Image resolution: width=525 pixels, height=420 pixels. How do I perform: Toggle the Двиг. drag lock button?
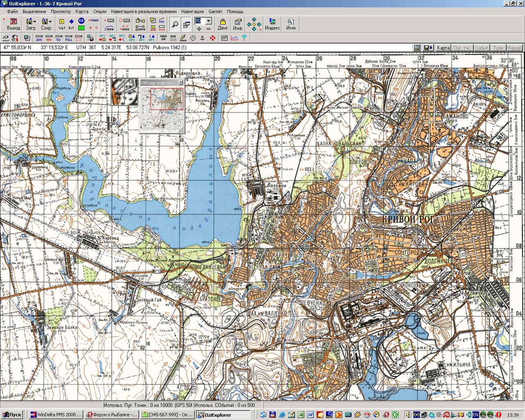click(223, 24)
